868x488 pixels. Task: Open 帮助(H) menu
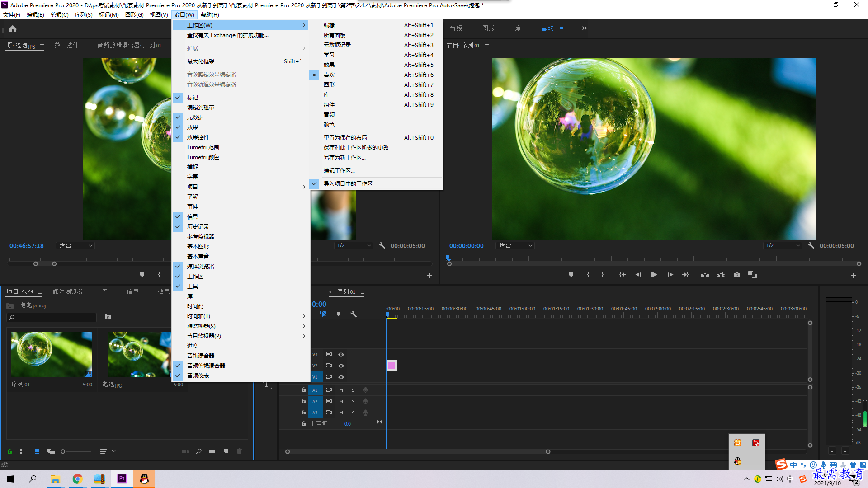click(x=210, y=14)
